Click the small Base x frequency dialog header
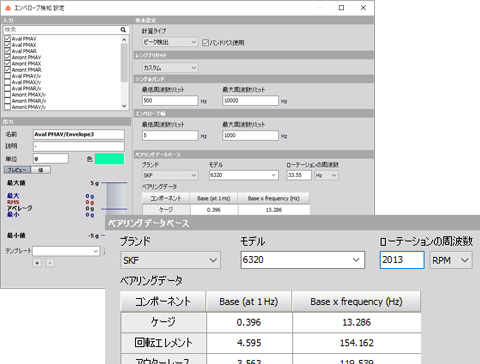The image size is (480, 364). [x=274, y=198]
